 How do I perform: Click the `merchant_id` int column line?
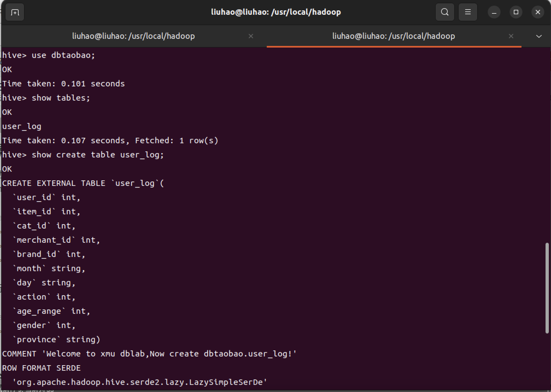click(56, 240)
